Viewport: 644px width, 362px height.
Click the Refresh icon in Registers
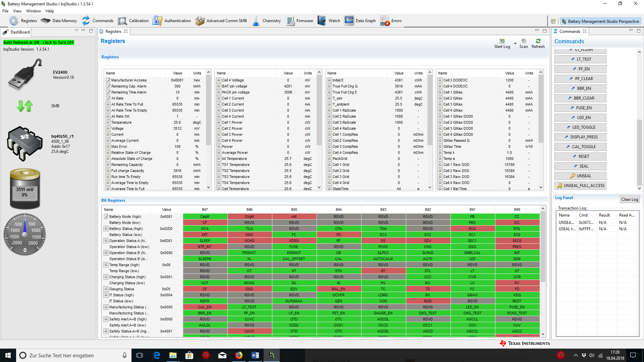538,41
